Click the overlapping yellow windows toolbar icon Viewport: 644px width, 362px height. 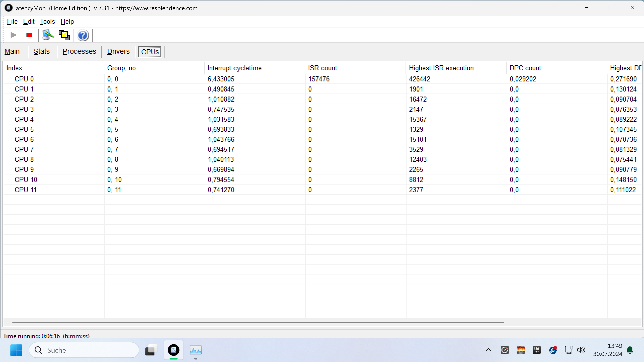tap(64, 35)
